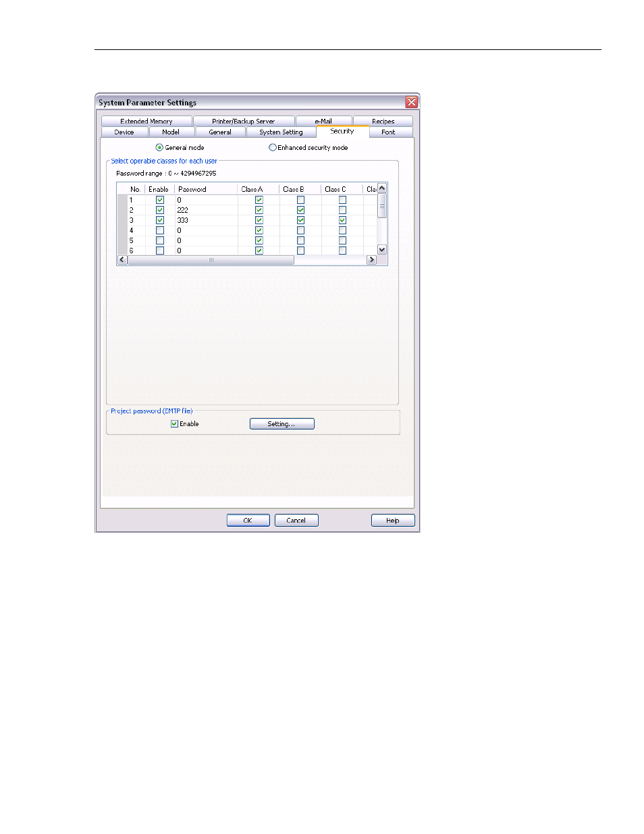Open Help for this dialog
Screen dimensions: 644x834
(393, 520)
